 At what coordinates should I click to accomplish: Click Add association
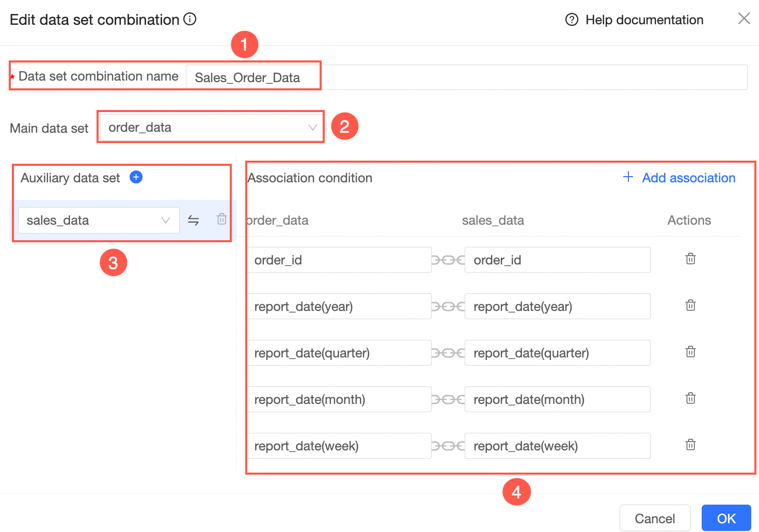pos(689,178)
